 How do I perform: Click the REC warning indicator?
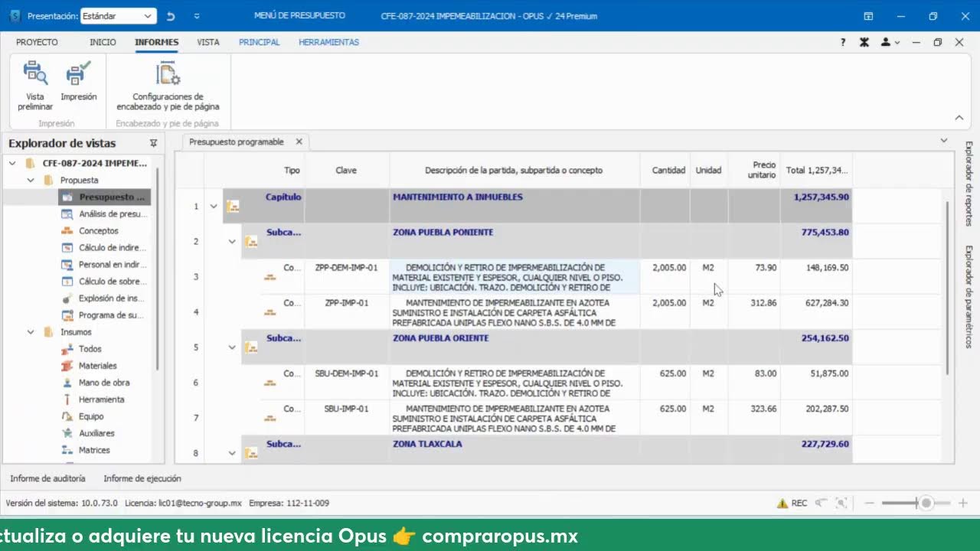(792, 504)
